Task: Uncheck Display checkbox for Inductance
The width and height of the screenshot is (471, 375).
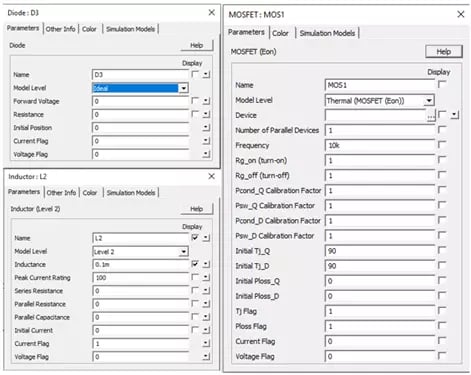Action: 195,264
